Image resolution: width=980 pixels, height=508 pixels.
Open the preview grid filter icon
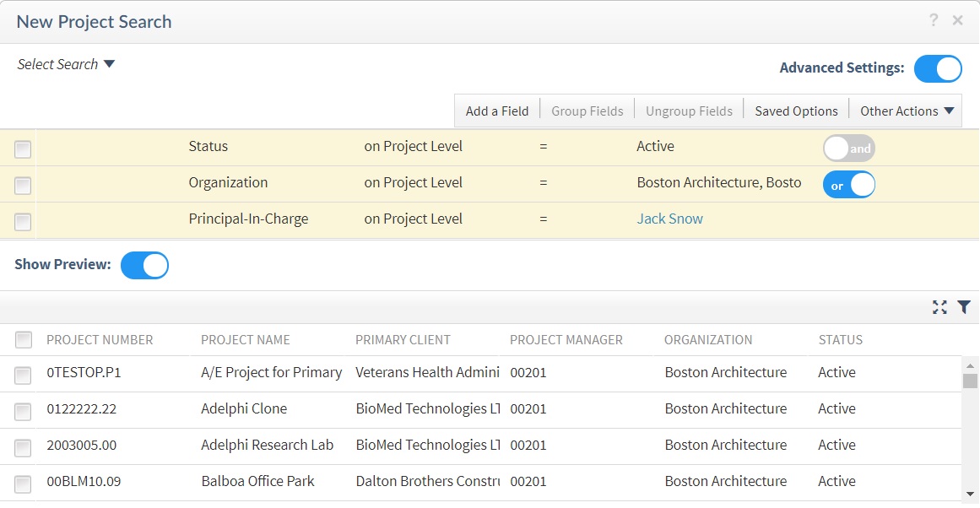964,307
